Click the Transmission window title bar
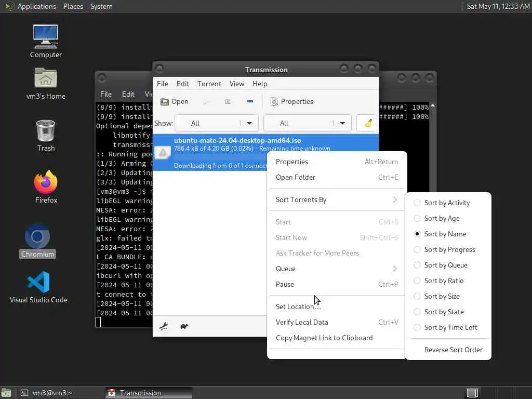532x399 pixels. (x=266, y=70)
